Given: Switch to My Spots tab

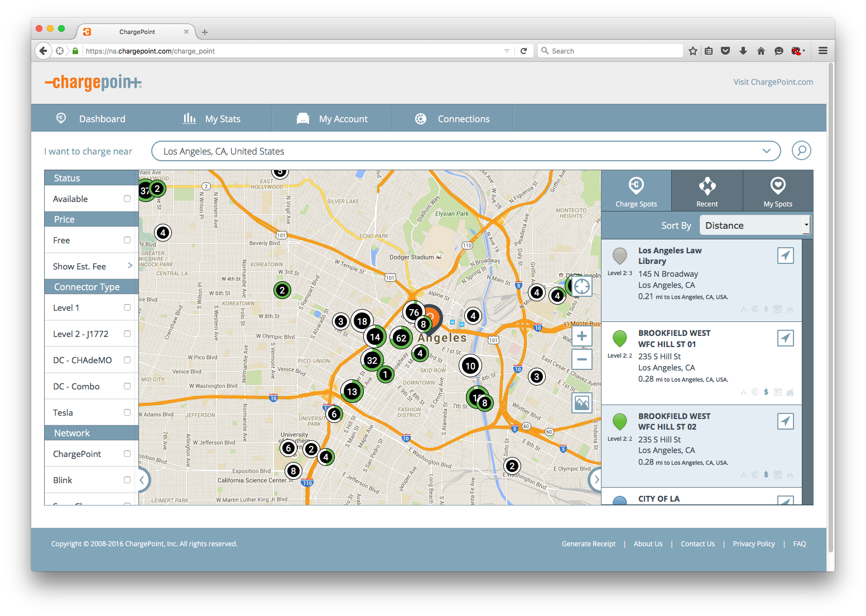Looking at the screenshot, I should click(778, 191).
